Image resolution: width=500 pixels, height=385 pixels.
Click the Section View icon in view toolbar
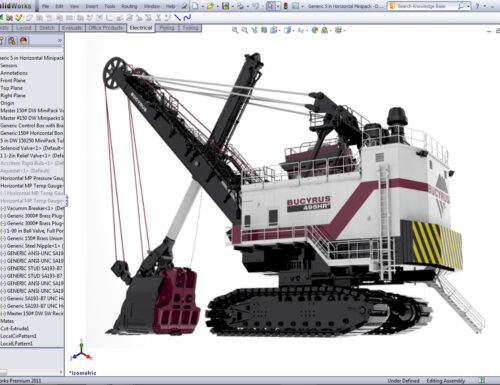tap(264, 30)
